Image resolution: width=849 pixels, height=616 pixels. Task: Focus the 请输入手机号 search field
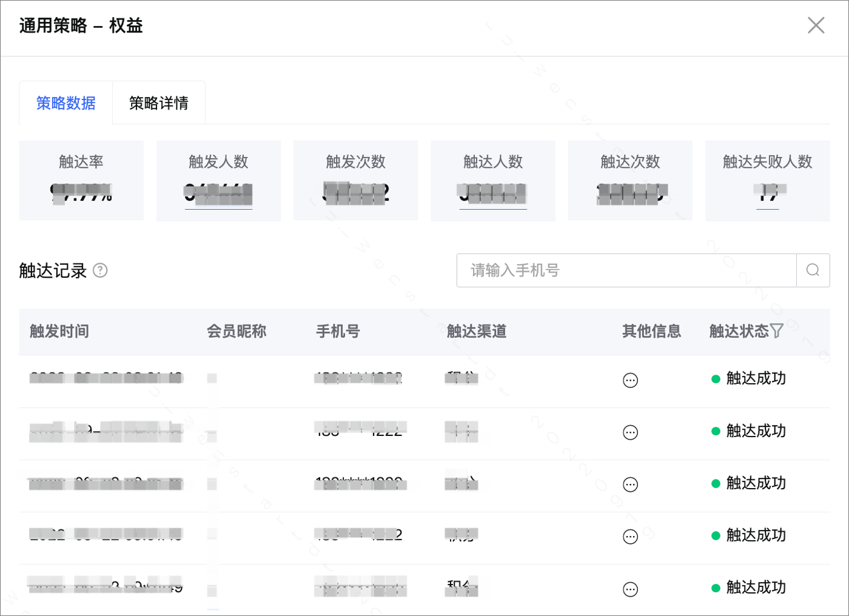click(x=626, y=270)
